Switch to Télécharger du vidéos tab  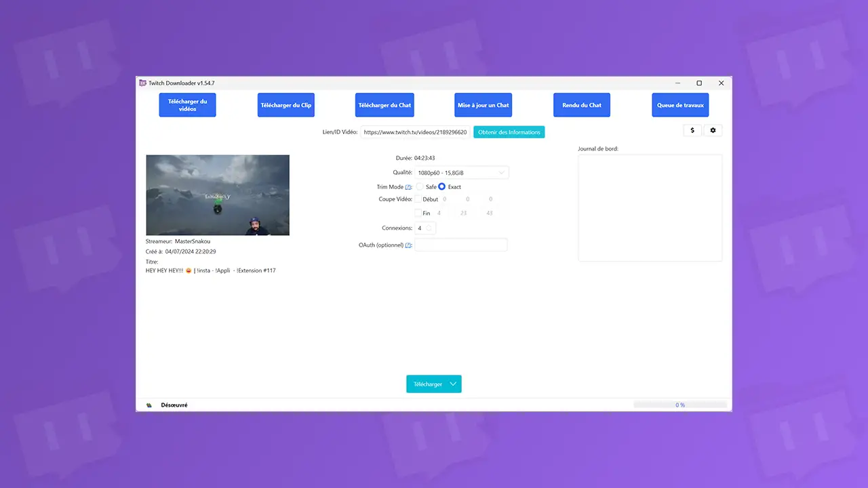click(x=187, y=105)
